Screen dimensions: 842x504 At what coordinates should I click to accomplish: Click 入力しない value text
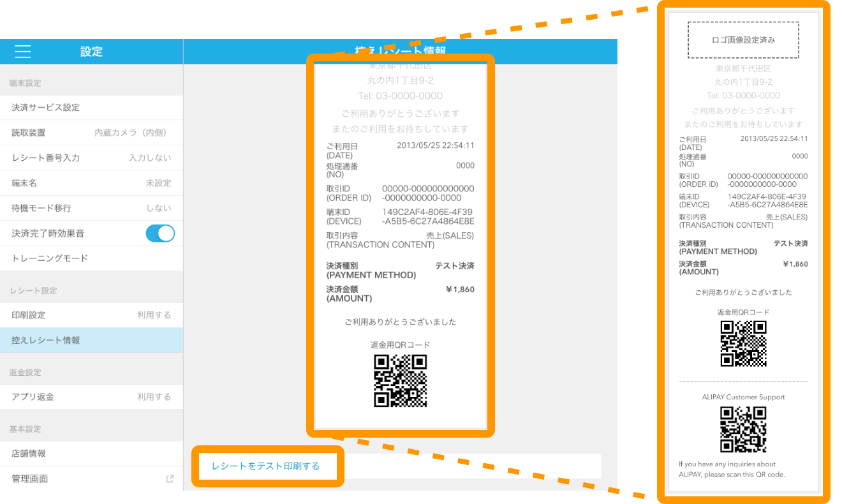150,158
